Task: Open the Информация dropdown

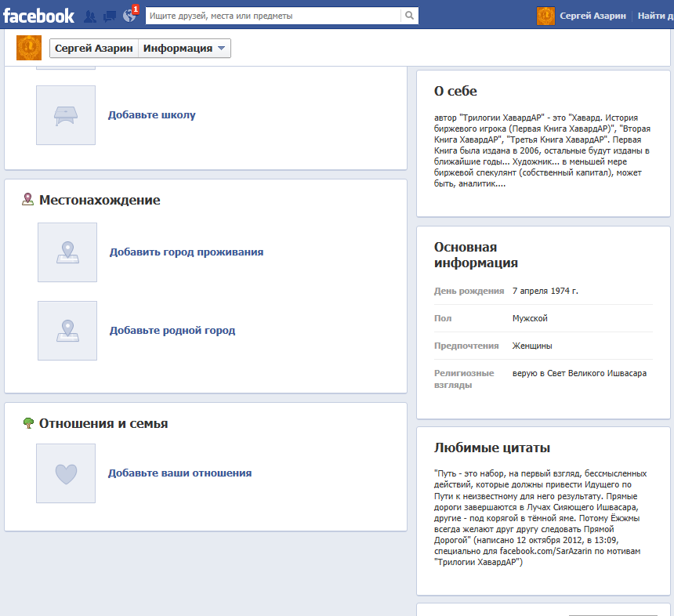Action: [184, 48]
